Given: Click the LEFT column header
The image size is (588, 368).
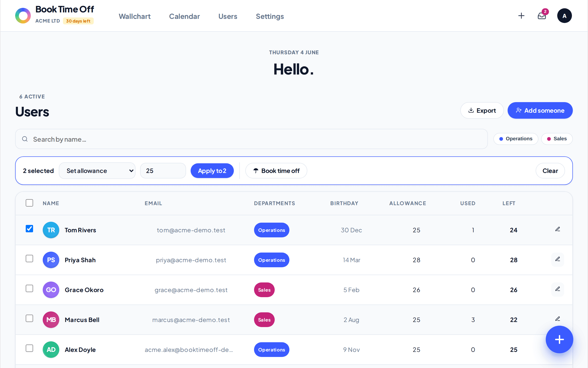Looking at the screenshot, I should pos(509,203).
